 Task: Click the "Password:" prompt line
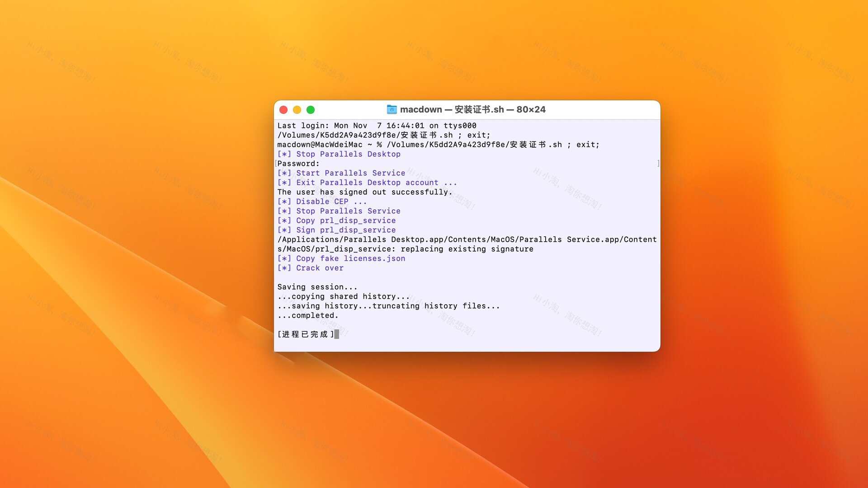coord(298,164)
